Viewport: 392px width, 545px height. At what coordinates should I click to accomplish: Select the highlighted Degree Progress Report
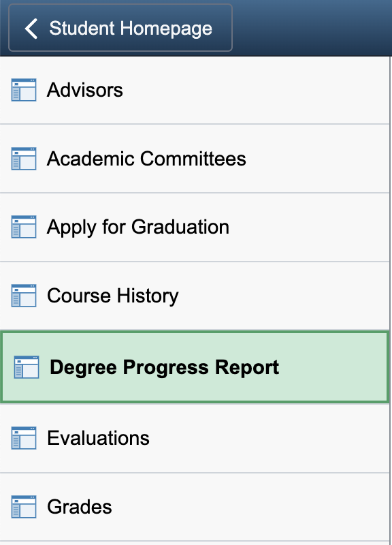tap(195, 367)
